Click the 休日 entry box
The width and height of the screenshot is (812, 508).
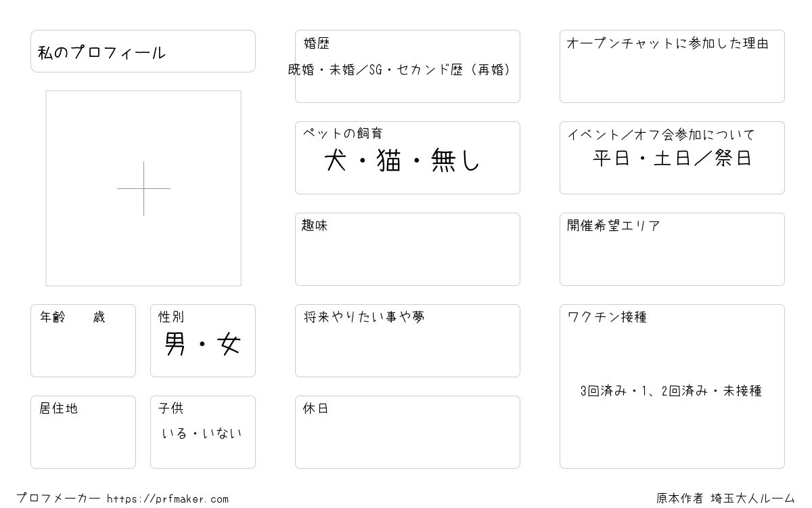point(407,432)
